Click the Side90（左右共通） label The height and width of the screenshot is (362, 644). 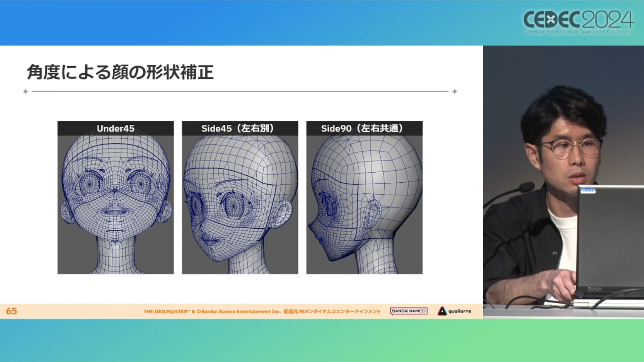364,128
